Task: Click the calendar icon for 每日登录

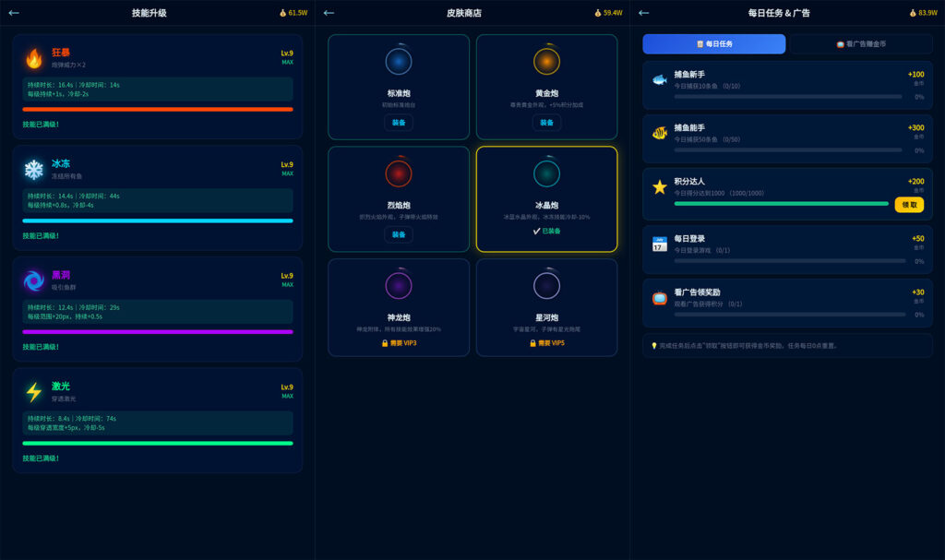Action: [659, 244]
